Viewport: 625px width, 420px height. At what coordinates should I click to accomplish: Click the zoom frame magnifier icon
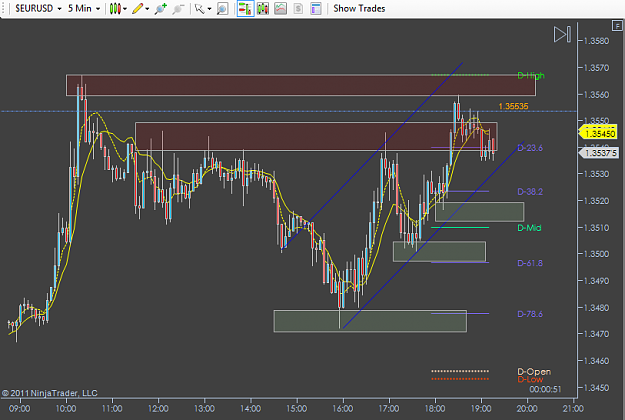coord(222,8)
